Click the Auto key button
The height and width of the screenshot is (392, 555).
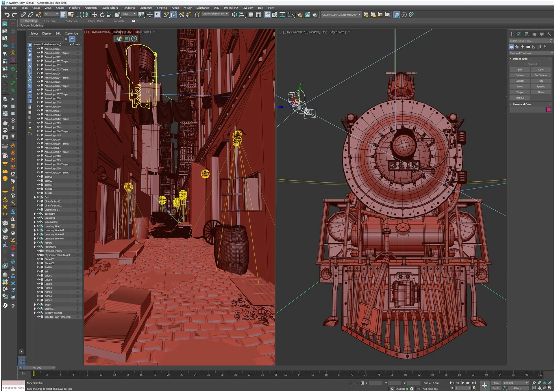point(496,383)
